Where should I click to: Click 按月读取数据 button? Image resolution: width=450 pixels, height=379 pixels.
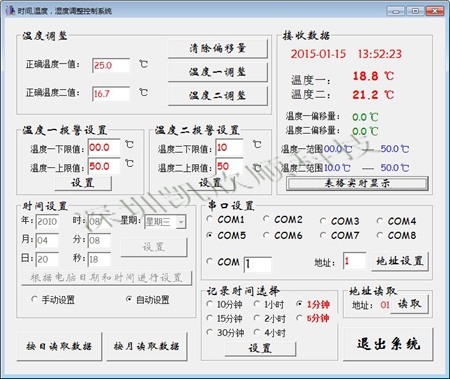(x=147, y=346)
